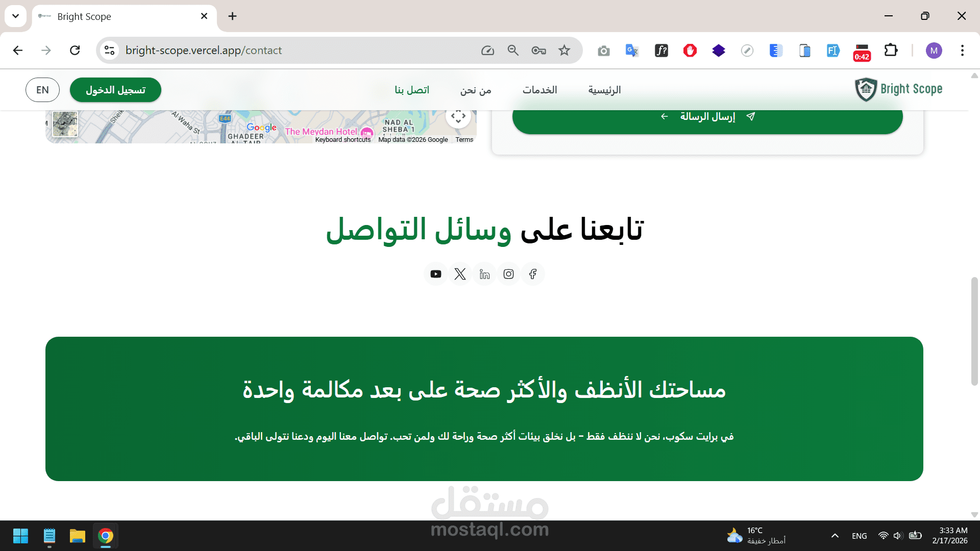The width and height of the screenshot is (980, 551).
Task: Expand the hidden system tray icons
Action: [x=835, y=536]
